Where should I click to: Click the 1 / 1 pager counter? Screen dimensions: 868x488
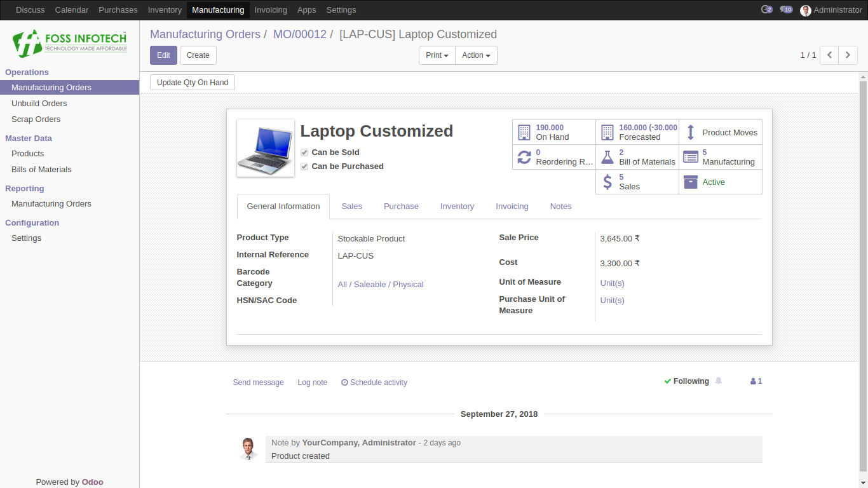tap(808, 55)
